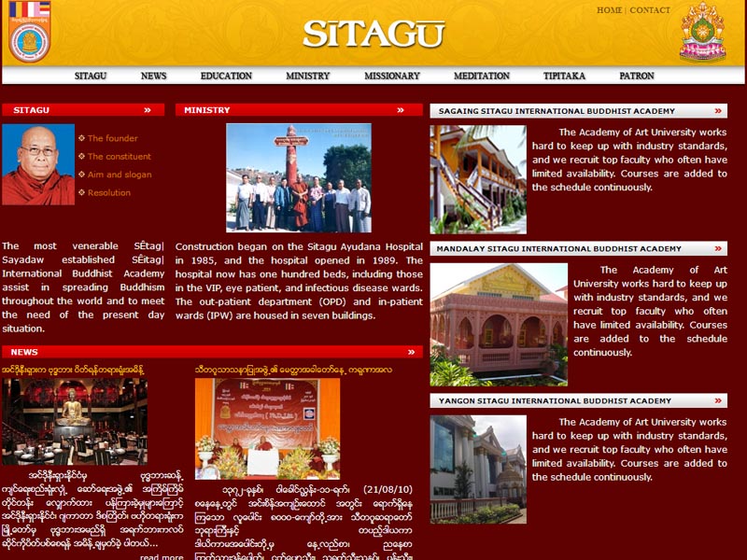Open the Ministry group photo by pillar
Viewport: 747px width, 560px height.
click(299, 178)
